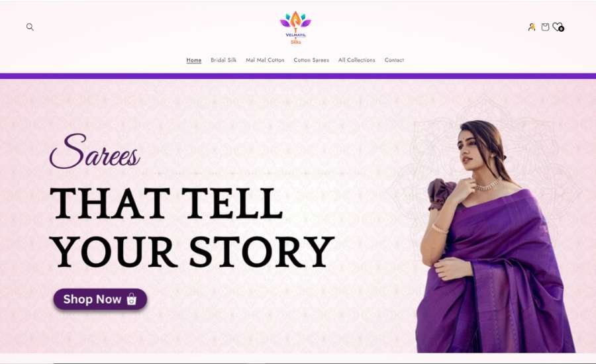Click the Velmayil Silks logo text
This screenshot has width=596, height=364.
point(296,38)
